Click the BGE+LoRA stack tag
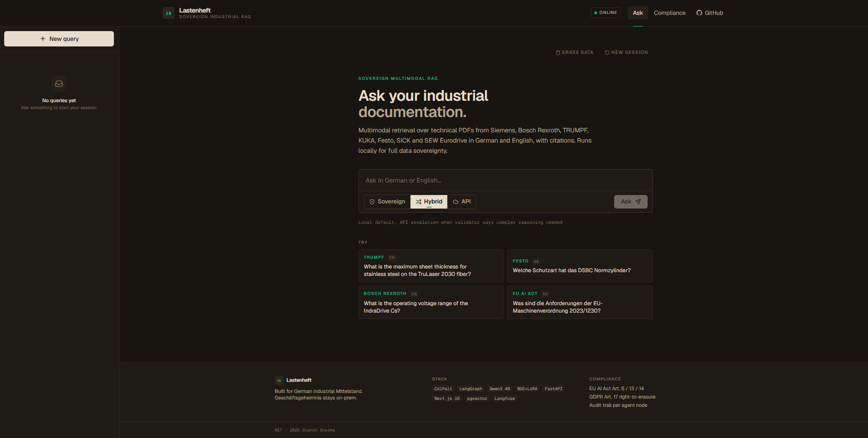The width and height of the screenshot is (868, 438). coord(527,389)
